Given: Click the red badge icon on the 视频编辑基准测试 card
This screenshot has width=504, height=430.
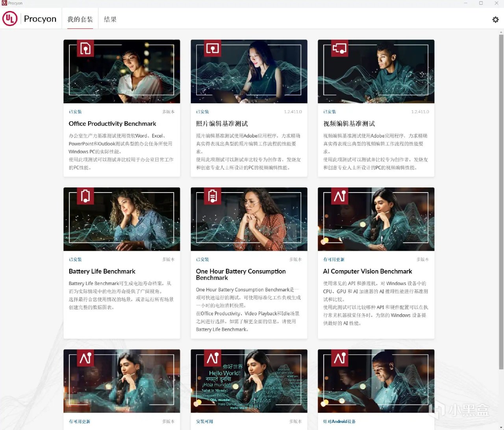Looking at the screenshot, I should tap(339, 48).
